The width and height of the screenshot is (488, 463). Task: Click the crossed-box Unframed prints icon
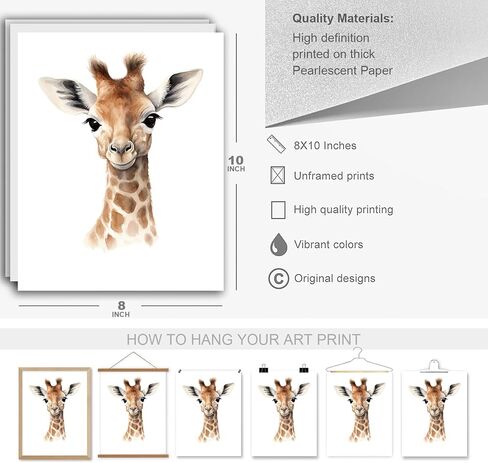click(x=278, y=175)
